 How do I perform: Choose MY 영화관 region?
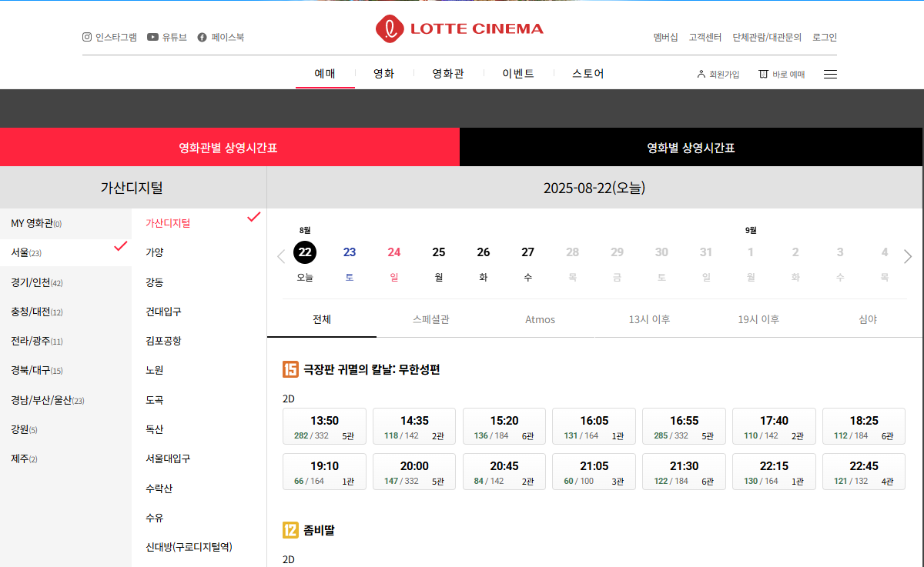coord(66,223)
